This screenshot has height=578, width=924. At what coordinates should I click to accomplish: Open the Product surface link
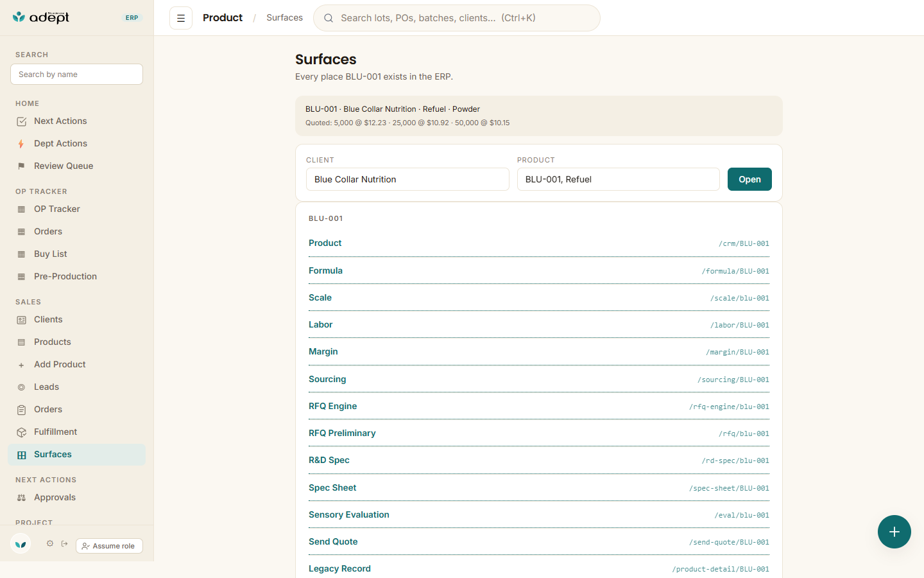click(325, 243)
